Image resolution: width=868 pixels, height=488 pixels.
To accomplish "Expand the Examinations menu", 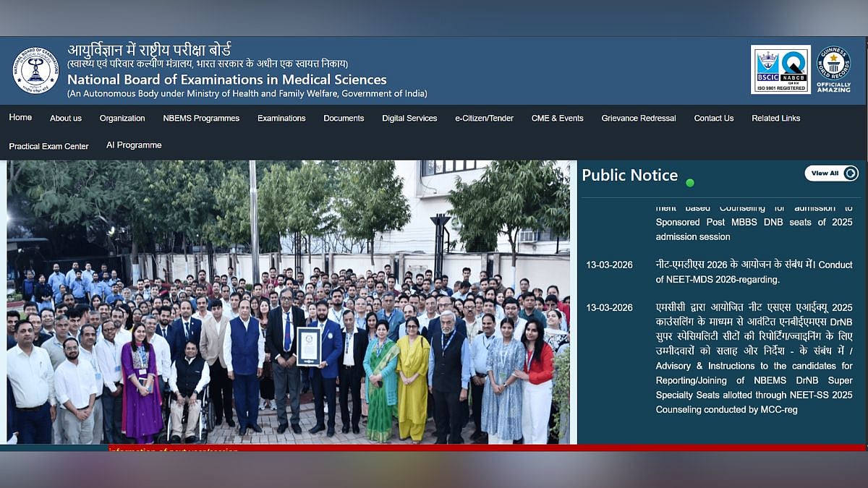I will coord(281,118).
